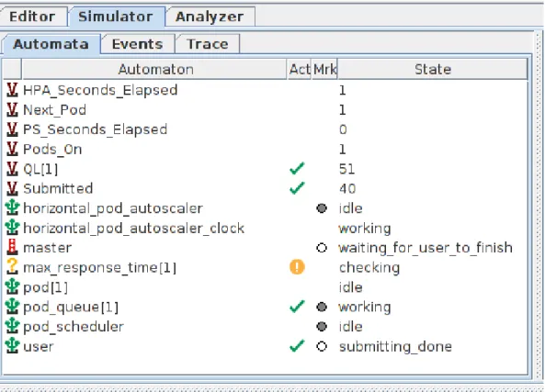The width and height of the screenshot is (545, 392).
Task: Click the filled marking dot of pod_queue[1]
Action: click(322, 307)
